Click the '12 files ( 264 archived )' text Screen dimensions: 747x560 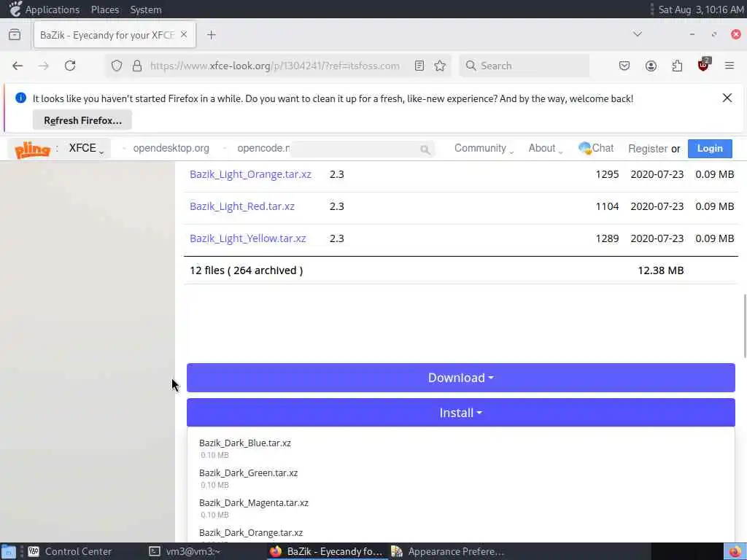[x=247, y=271]
